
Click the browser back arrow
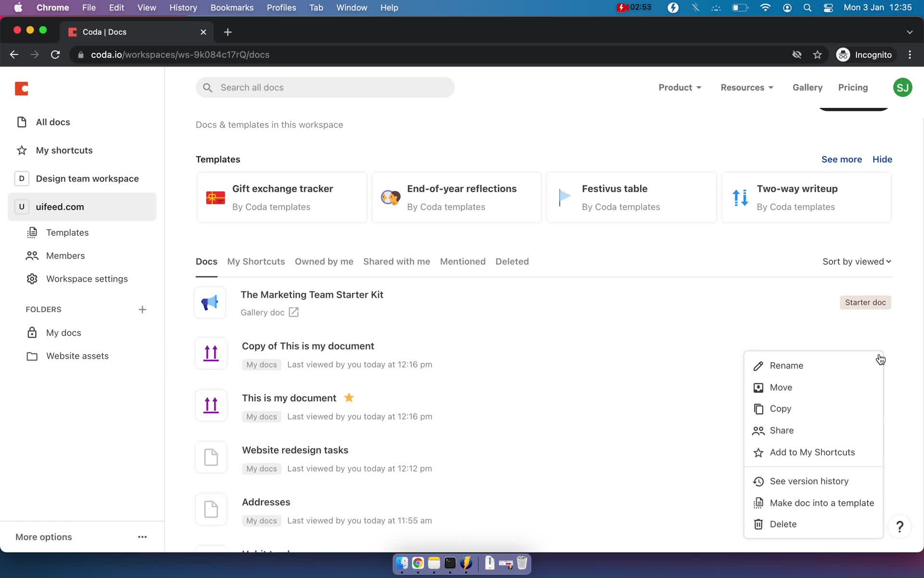tap(14, 55)
